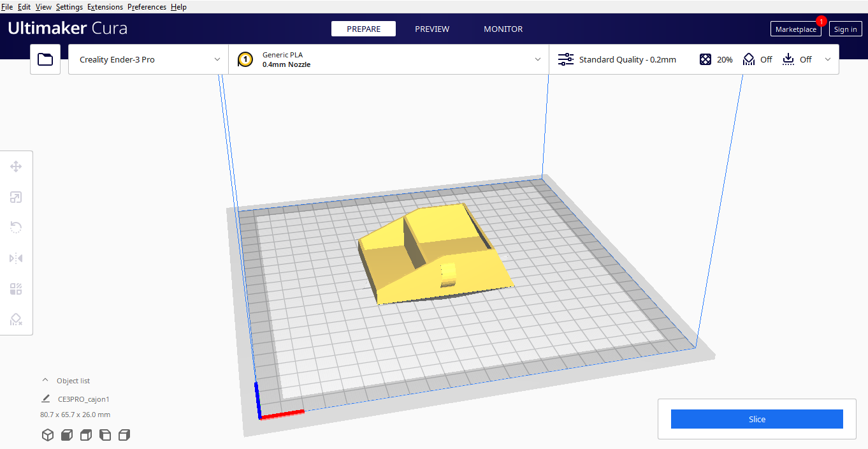868x449 pixels.
Task: Switch to front view cube icon
Action: [67, 435]
